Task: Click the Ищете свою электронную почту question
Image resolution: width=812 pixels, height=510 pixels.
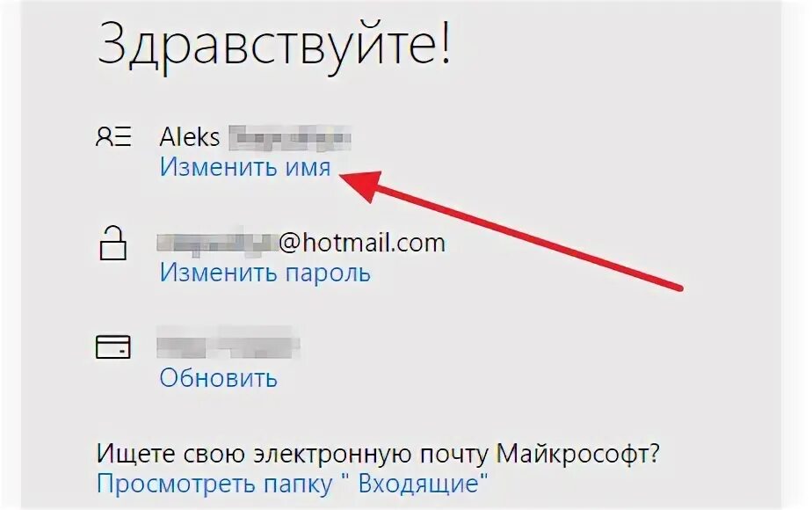Action: click(x=378, y=454)
